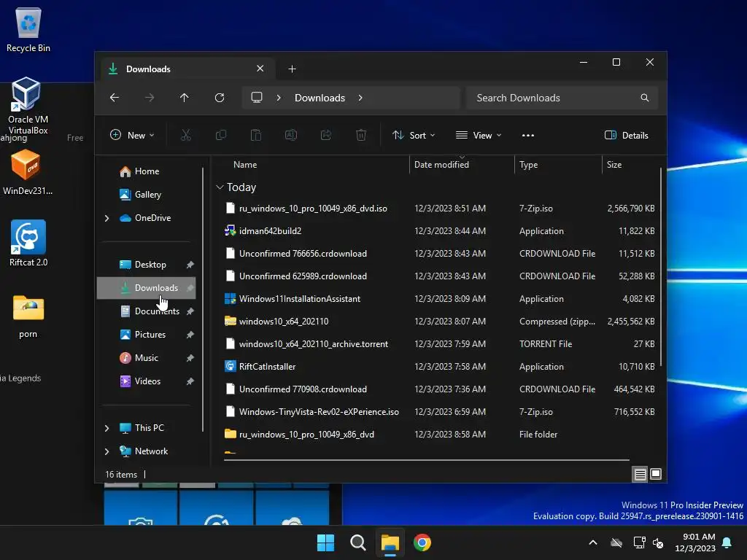The height and width of the screenshot is (560, 747).
Task: Select Windows11InstallationAssistant file
Action: click(300, 299)
